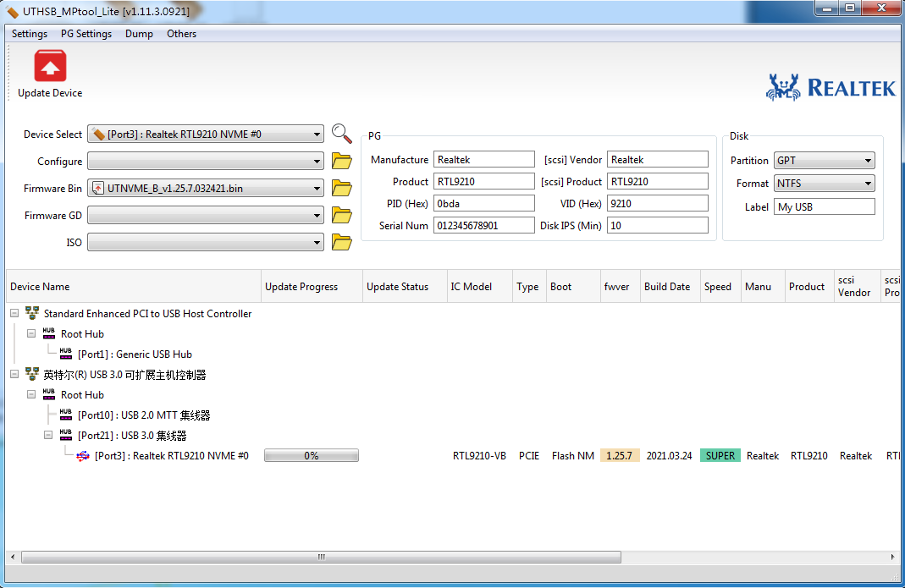
Task: Open the Partition GPT dropdown
Action: 825,161
